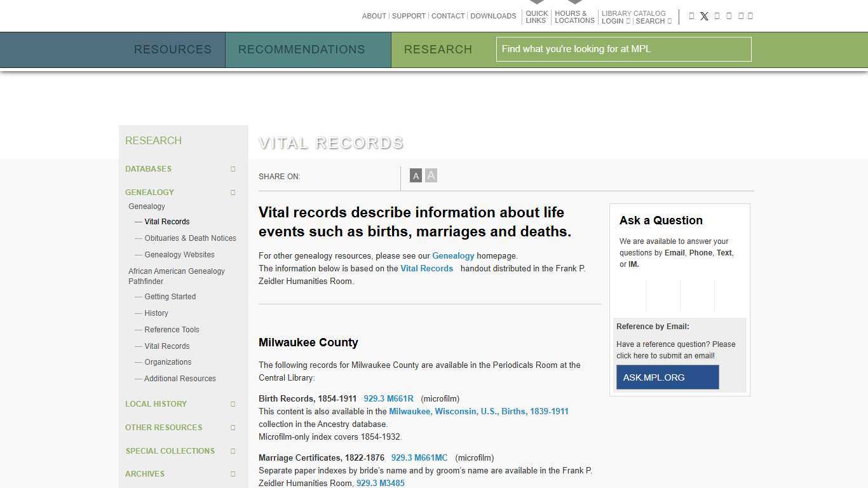Click the smaller text size A button
The width and height of the screenshot is (868, 488).
[x=416, y=176]
